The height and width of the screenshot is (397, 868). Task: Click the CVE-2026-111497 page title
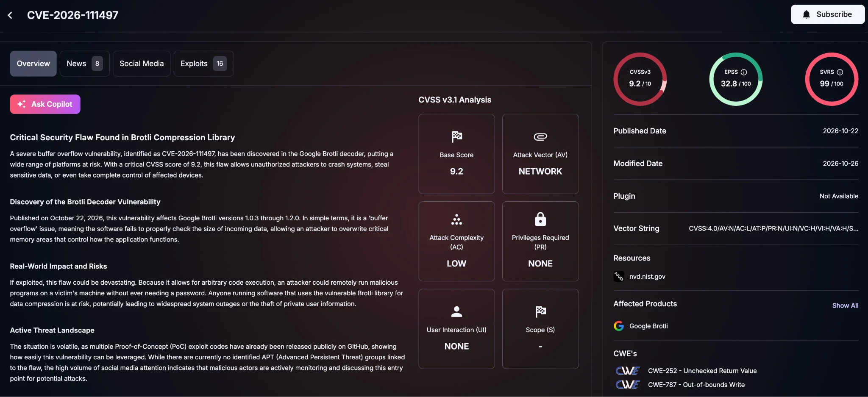(x=72, y=15)
